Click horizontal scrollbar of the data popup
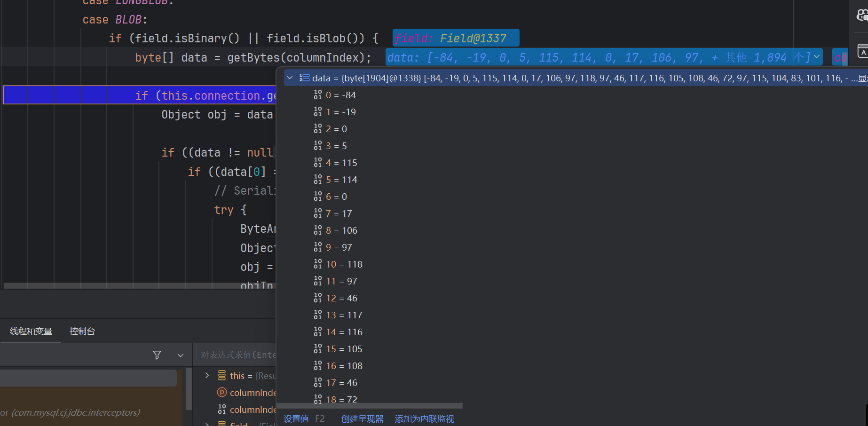This screenshot has height=426, width=868. coord(370,405)
